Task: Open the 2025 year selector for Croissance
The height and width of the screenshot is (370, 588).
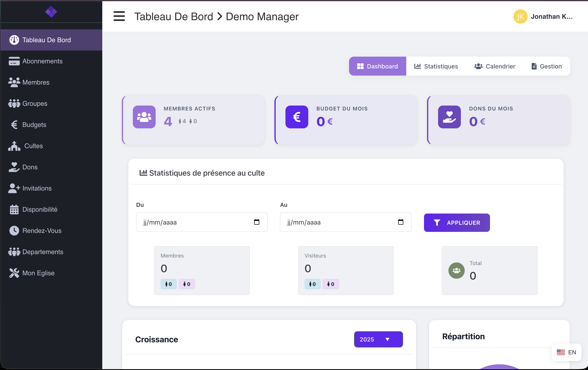Action: [378, 339]
